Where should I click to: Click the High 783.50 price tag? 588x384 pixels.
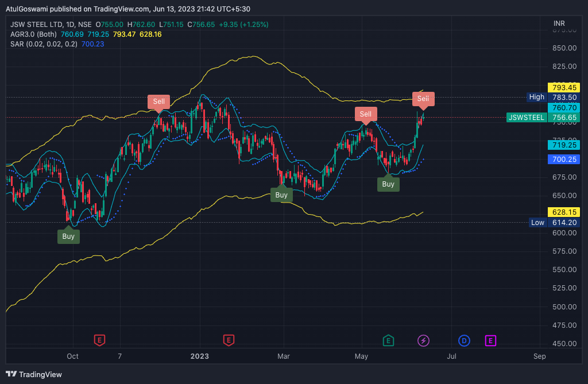[x=553, y=97]
